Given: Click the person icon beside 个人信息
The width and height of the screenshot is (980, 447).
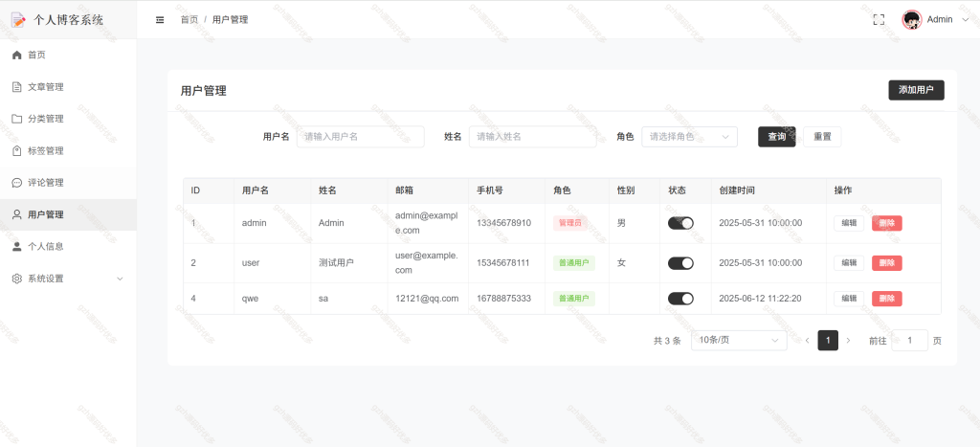Looking at the screenshot, I should pyautogui.click(x=17, y=246).
